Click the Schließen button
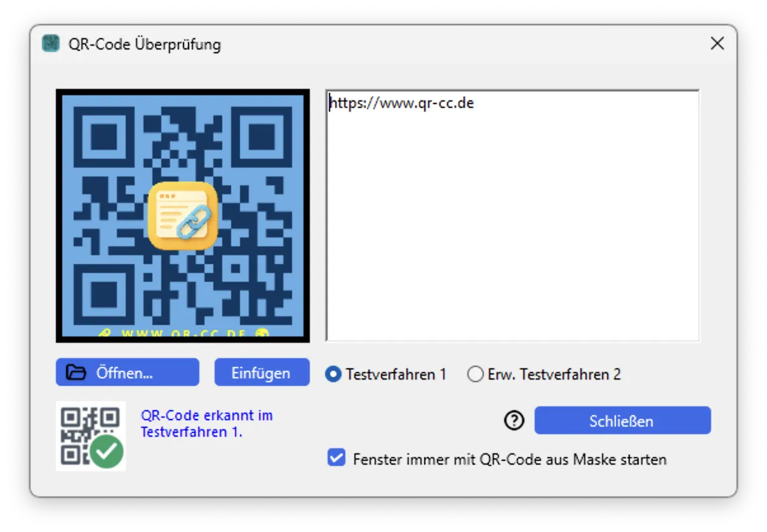The image size is (767, 532). coord(622,421)
